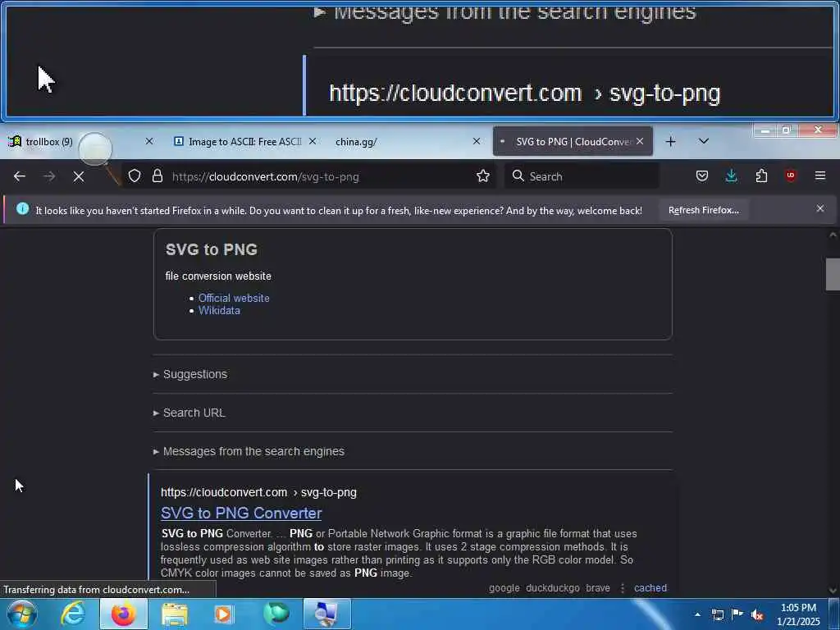
Task: Click the brave engine label
Action: 598,587
